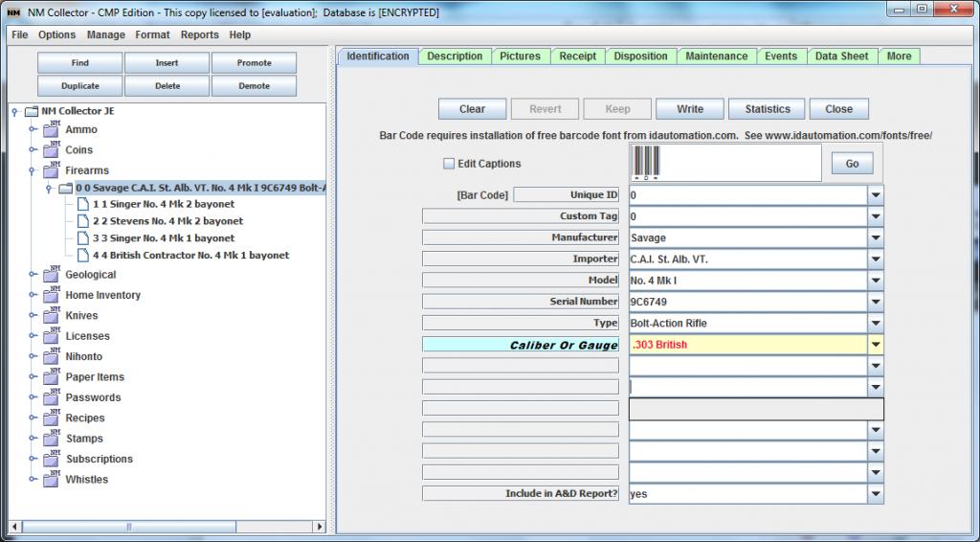Screen dimensions: 980x542
Task: Switch to the Description tab
Action: point(455,56)
